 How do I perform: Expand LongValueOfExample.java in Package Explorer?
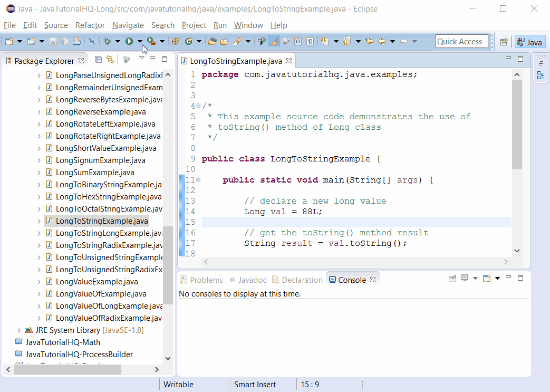[x=40, y=293]
